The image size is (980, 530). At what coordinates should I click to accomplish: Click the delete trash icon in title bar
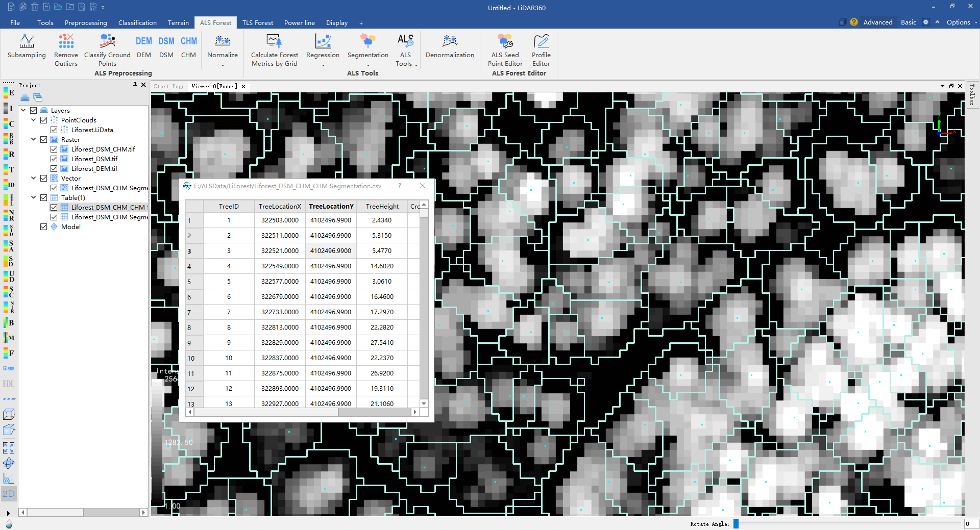35,7
